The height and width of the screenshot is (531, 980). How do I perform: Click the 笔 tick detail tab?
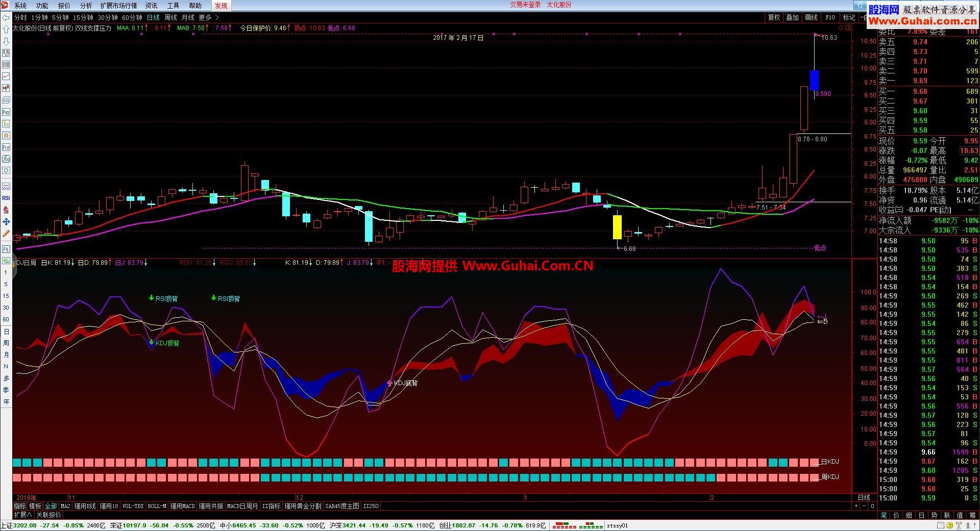884,515
